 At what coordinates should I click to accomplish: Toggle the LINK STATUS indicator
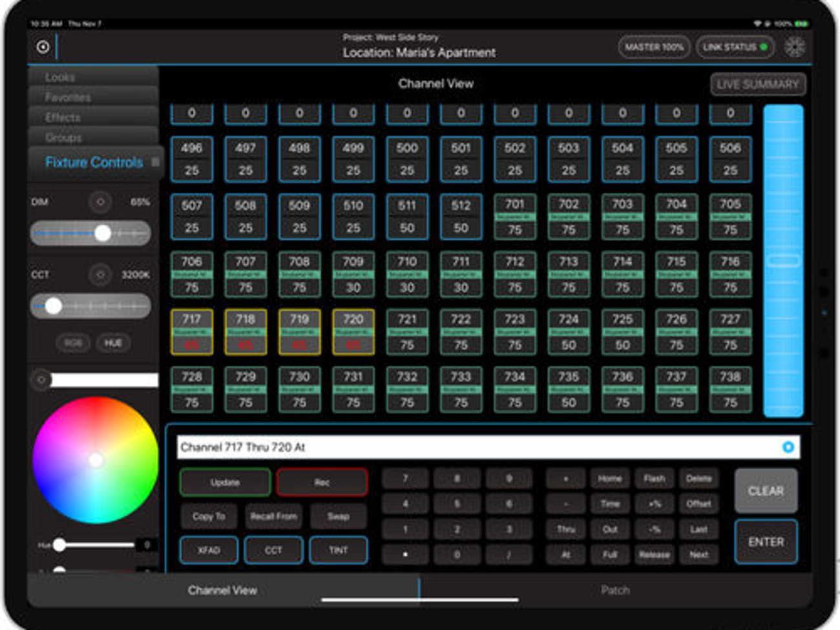pos(735,47)
